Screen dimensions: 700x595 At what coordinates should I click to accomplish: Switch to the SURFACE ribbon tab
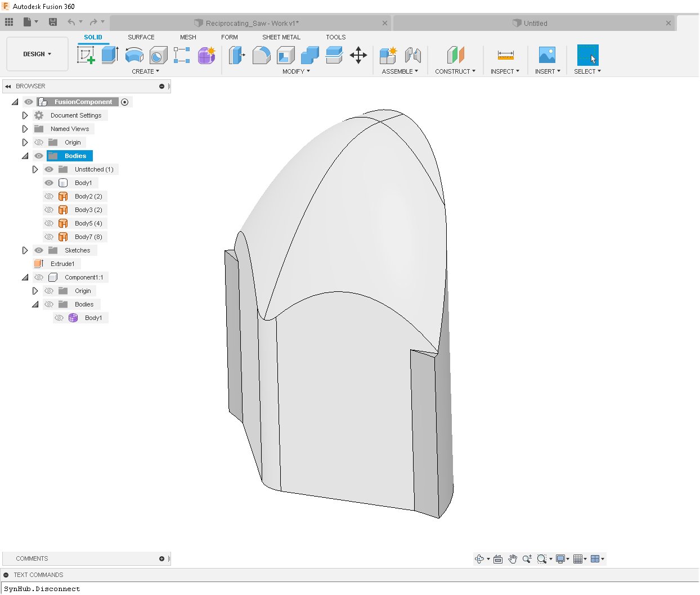[x=141, y=37]
